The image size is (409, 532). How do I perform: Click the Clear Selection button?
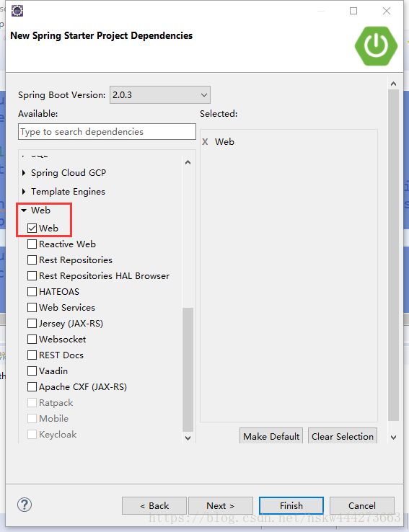343,436
